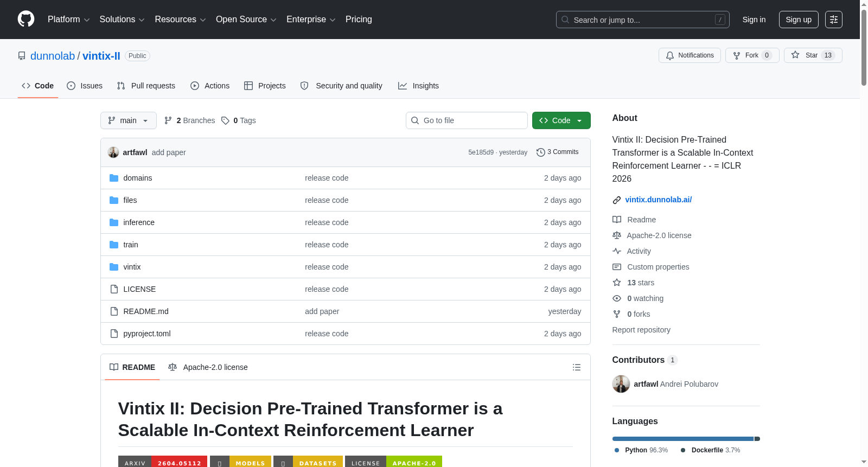Select the star icon beside 13 stars
This screenshot has height=467, width=868.
pos(617,283)
